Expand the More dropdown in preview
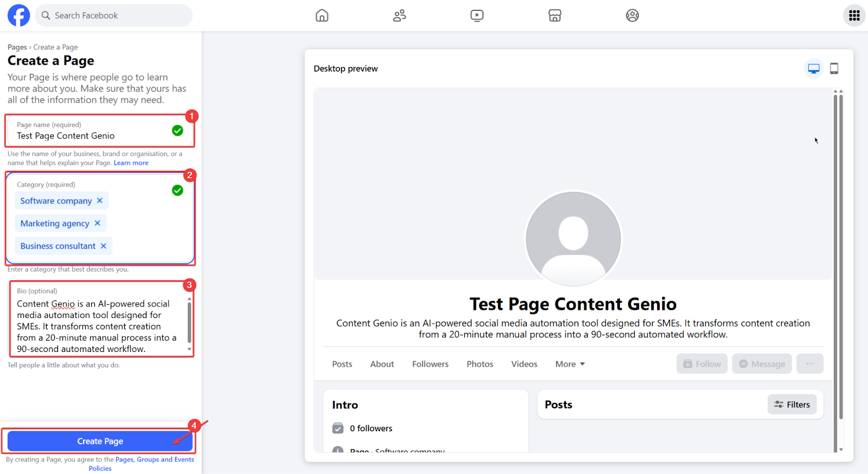Viewport: 868px width, 474px height. tap(570, 364)
